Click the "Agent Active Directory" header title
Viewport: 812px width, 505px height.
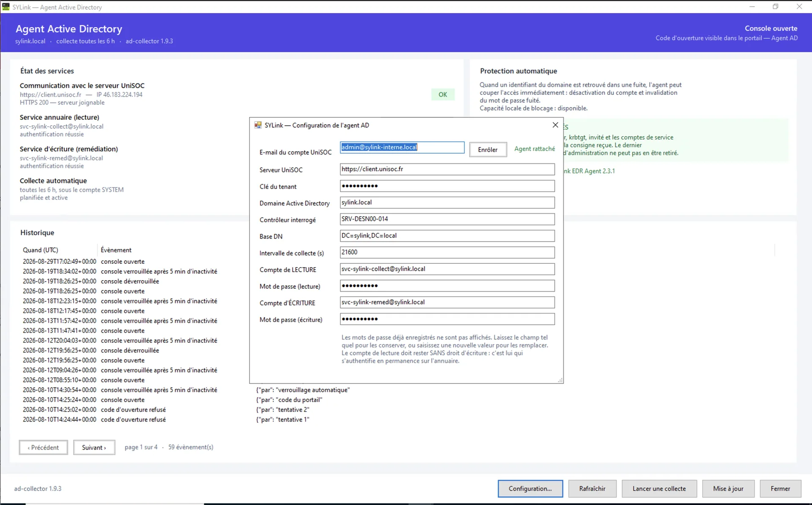[x=69, y=29]
